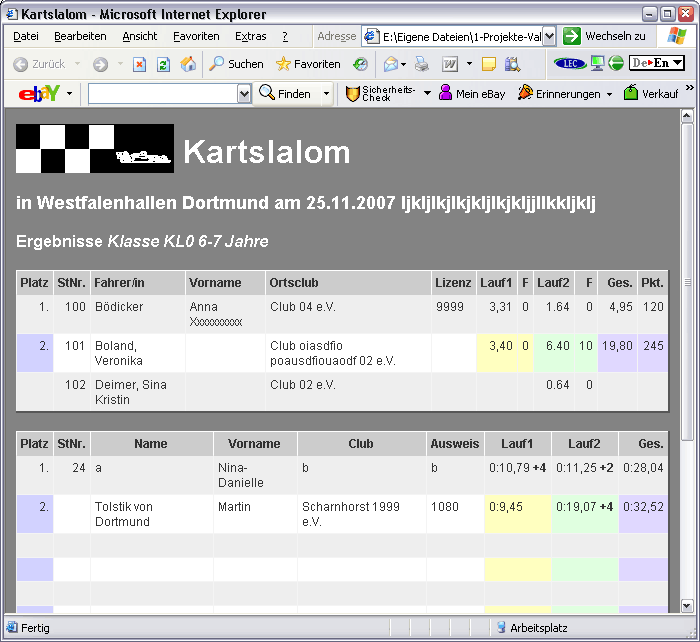The width and height of the screenshot is (700, 642).
Task: Open Favoriten star button
Action: (308, 64)
